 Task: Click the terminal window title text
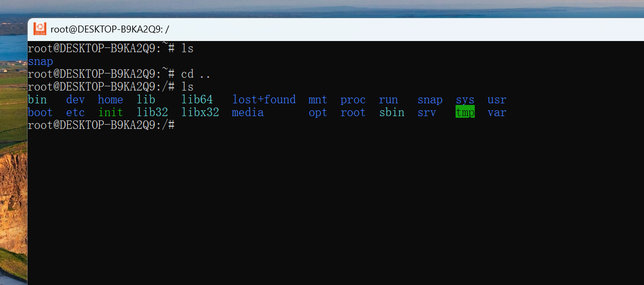[x=110, y=29]
